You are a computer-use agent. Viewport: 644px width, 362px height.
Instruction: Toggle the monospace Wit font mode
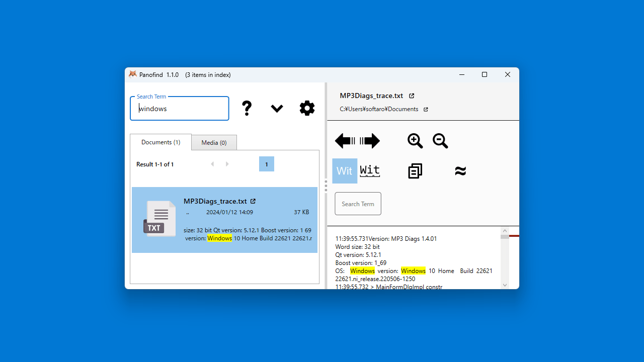pyautogui.click(x=370, y=171)
